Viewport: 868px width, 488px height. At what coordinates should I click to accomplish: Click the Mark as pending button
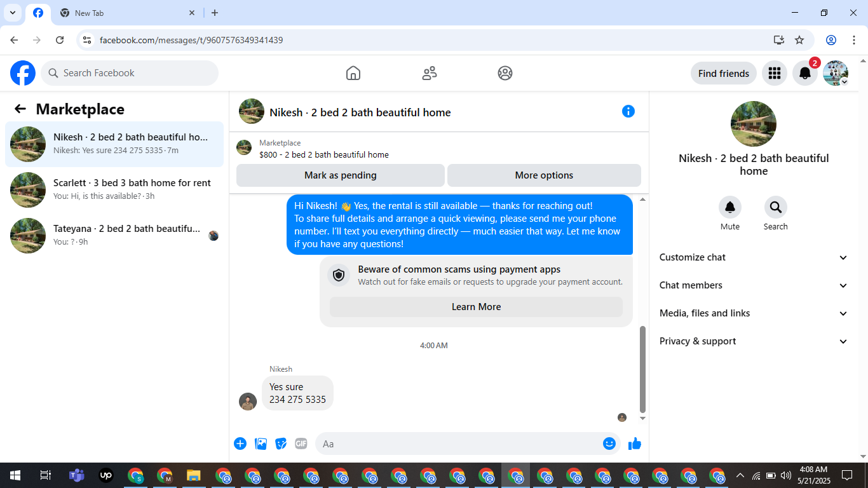click(341, 175)
